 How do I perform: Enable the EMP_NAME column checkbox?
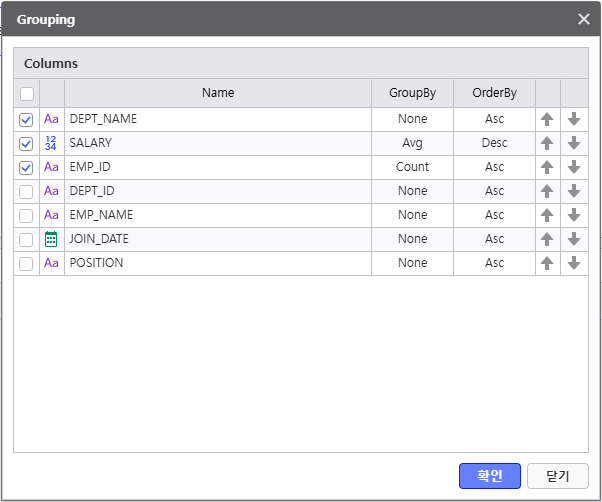(x=26, y=215)
